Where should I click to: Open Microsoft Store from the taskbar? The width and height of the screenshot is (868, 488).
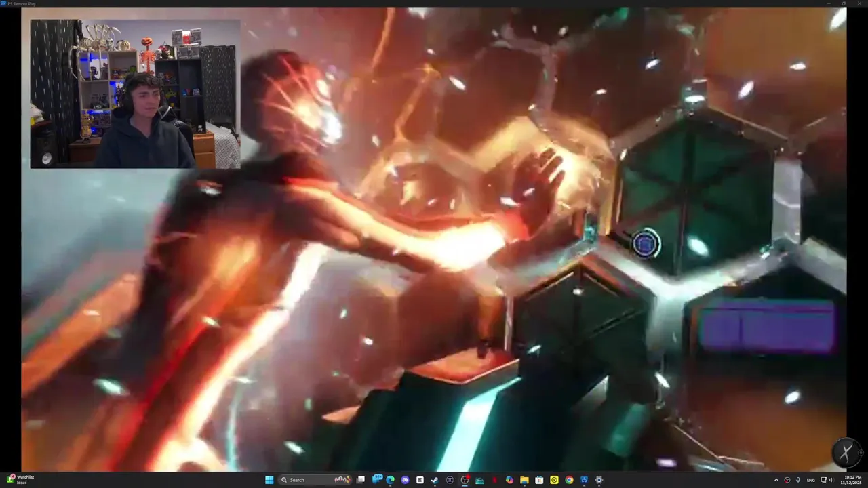(x=539, y=480)
